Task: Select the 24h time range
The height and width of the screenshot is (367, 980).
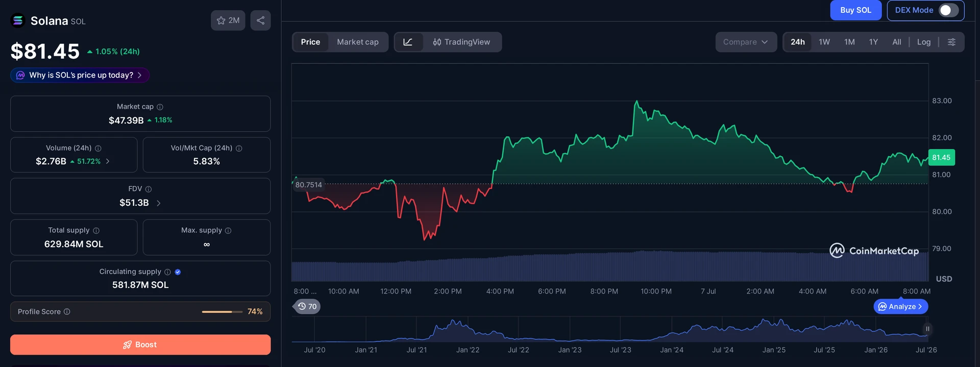Action: coord(798,42)
